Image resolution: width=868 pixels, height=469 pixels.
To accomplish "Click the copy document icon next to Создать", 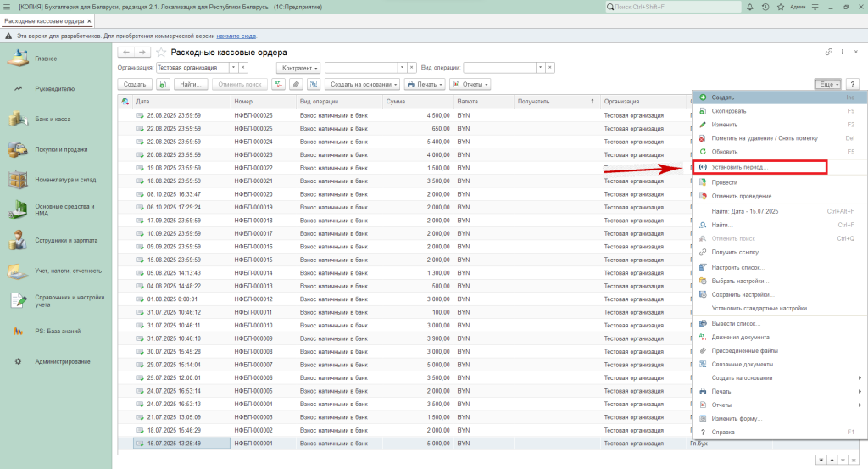I will 163,84.
